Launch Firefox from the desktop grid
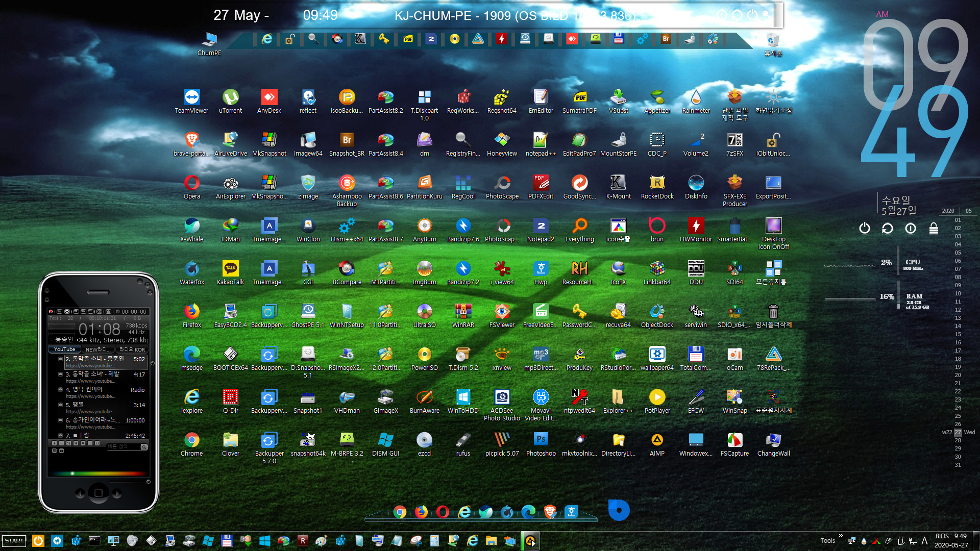This screenshot has width=980, height=551. 192,315
